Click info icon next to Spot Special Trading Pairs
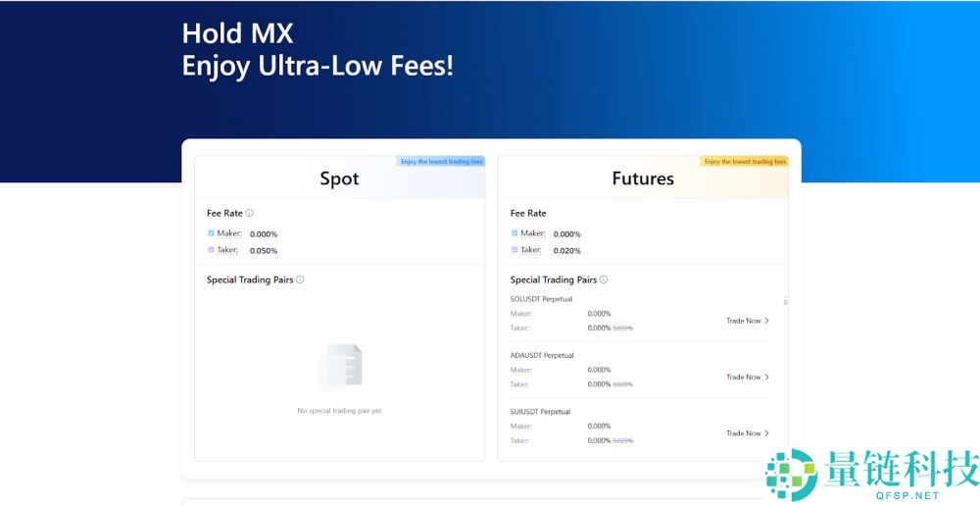Viewport: 980px width, 506px height. tap(300, 279)
